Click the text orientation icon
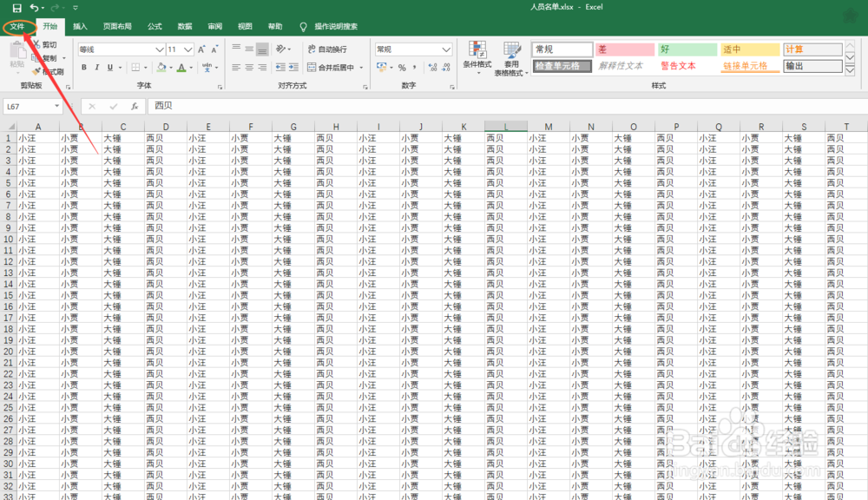The width and height of the screenshot is (868, 500). 280,49
